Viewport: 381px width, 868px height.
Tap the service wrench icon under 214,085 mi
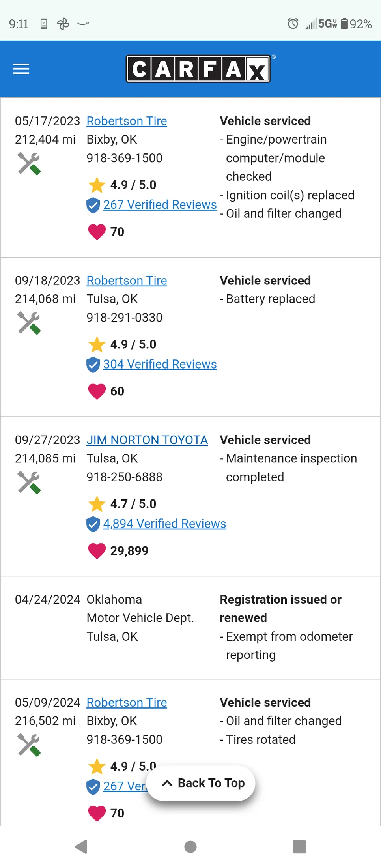(29, 482)
